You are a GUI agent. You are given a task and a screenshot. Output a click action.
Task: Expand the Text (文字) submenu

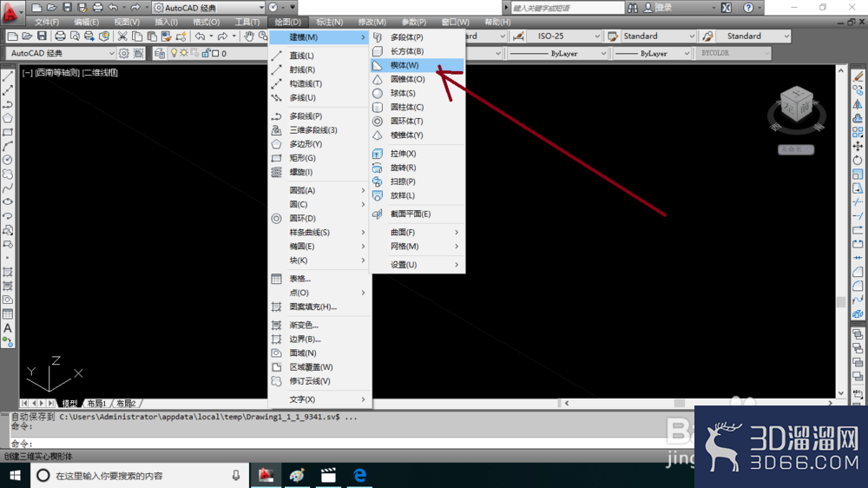point(319,399)
